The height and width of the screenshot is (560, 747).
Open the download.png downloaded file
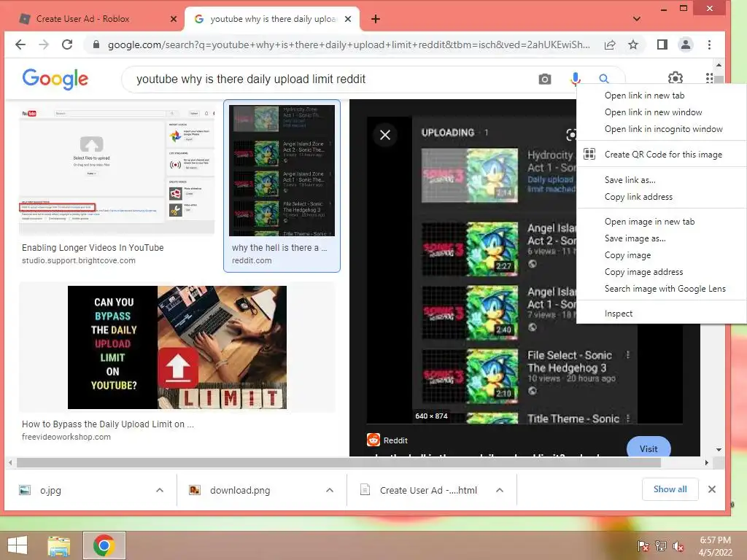(239, 490)
